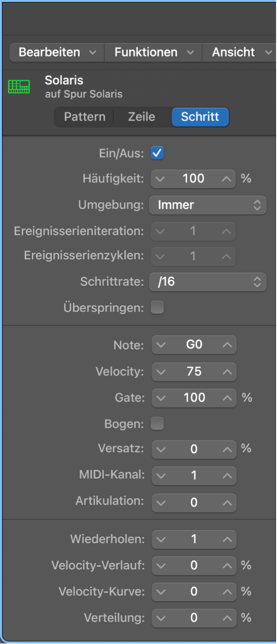Enable the Bogen checkbox

pos(157,424)
